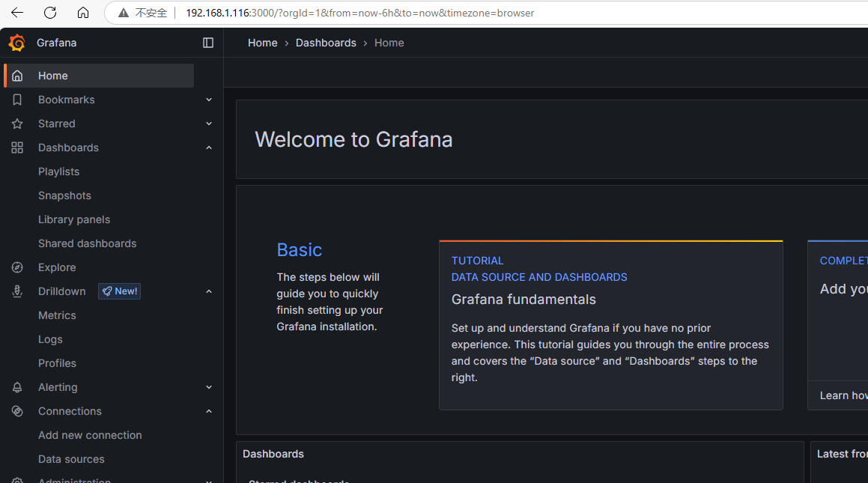Select Data sources in the sidebar
Screen dimensions: 868x483
pos(71,459)
